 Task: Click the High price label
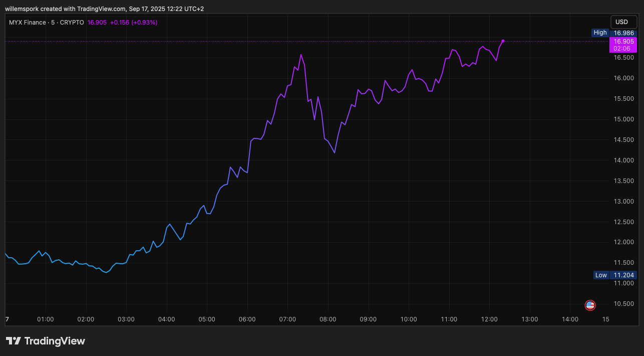(x=599, y=33)
